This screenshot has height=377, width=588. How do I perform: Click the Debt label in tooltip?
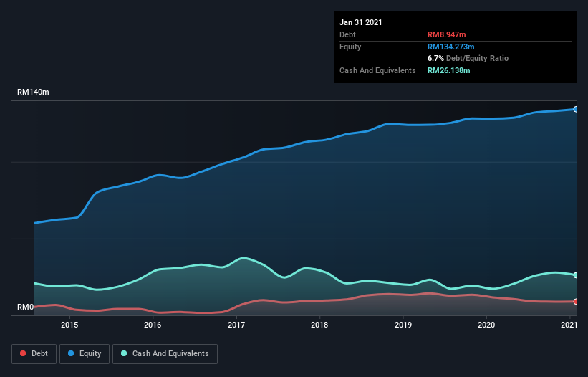[347, 34]
